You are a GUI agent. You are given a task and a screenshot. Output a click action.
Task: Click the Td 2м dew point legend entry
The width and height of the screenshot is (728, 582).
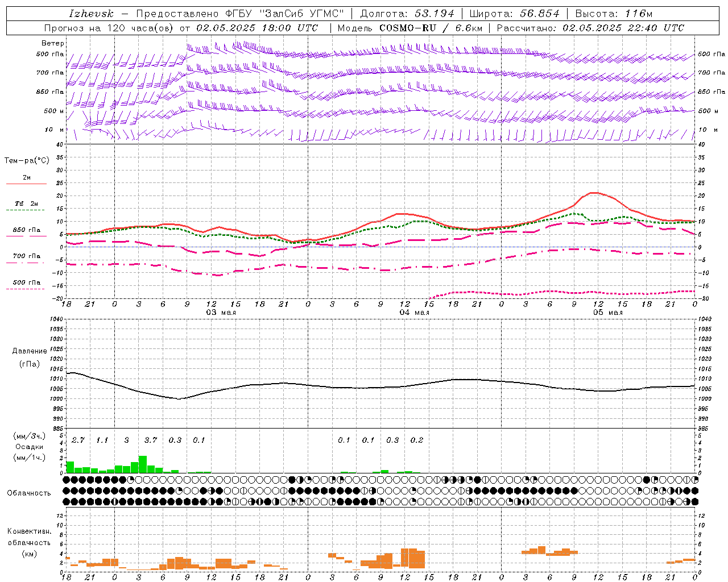click(26, 203)
